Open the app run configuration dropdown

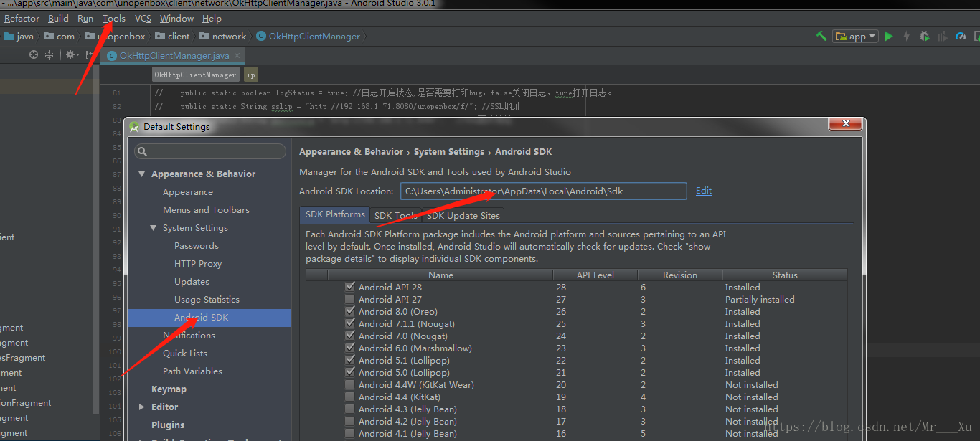(x=855, y=37)
